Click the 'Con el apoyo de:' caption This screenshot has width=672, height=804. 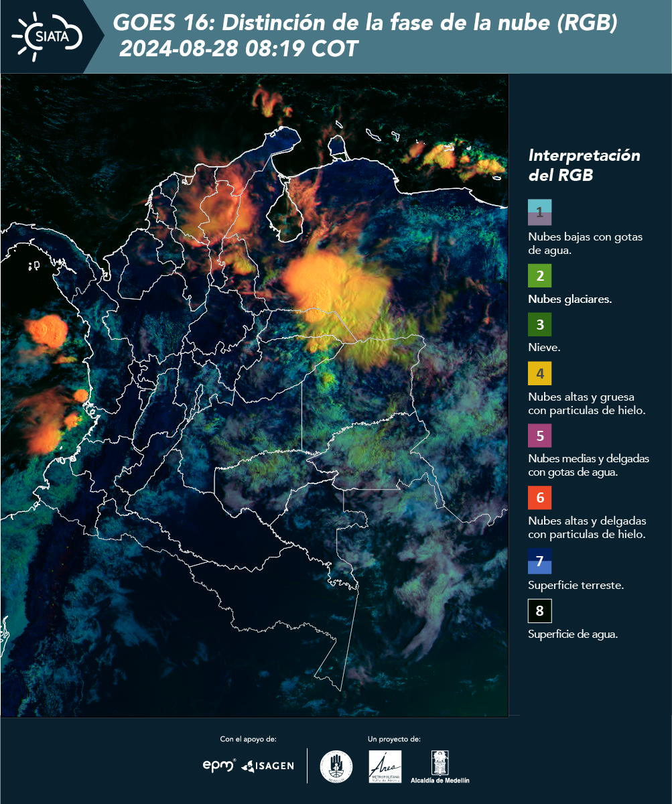(x=248, y=739)
